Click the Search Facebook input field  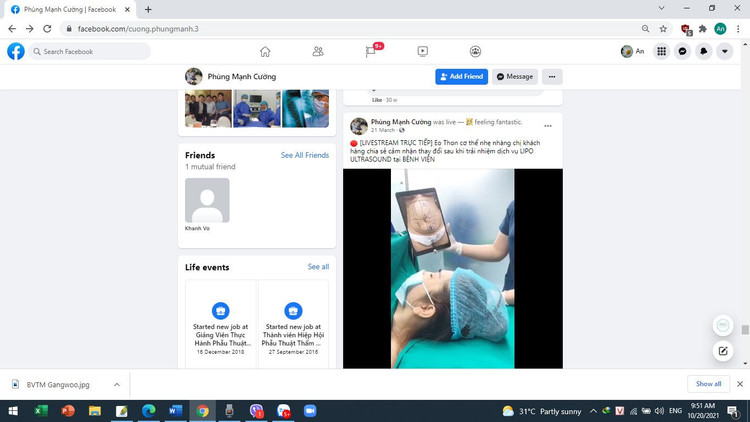(92, 51)
